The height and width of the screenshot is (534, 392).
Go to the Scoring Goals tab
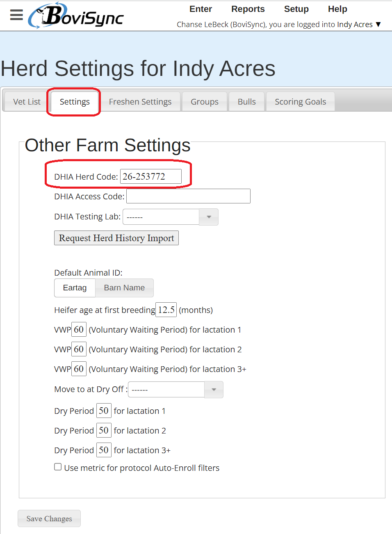[300, 102]
